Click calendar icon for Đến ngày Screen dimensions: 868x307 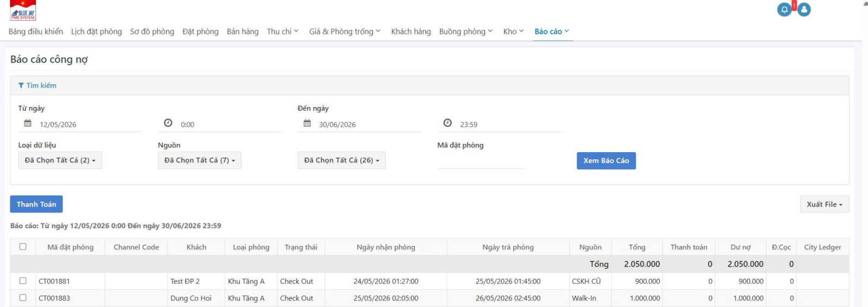[307, 123]
